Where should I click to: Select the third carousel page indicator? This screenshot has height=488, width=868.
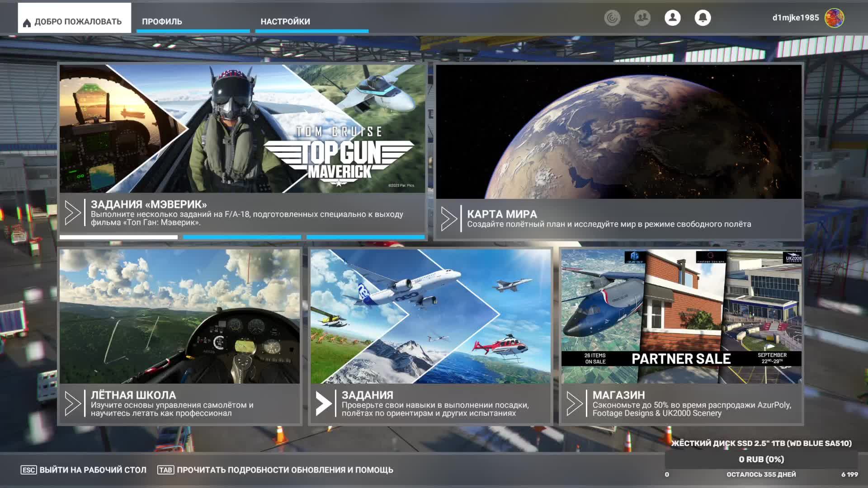pos(366,237)
